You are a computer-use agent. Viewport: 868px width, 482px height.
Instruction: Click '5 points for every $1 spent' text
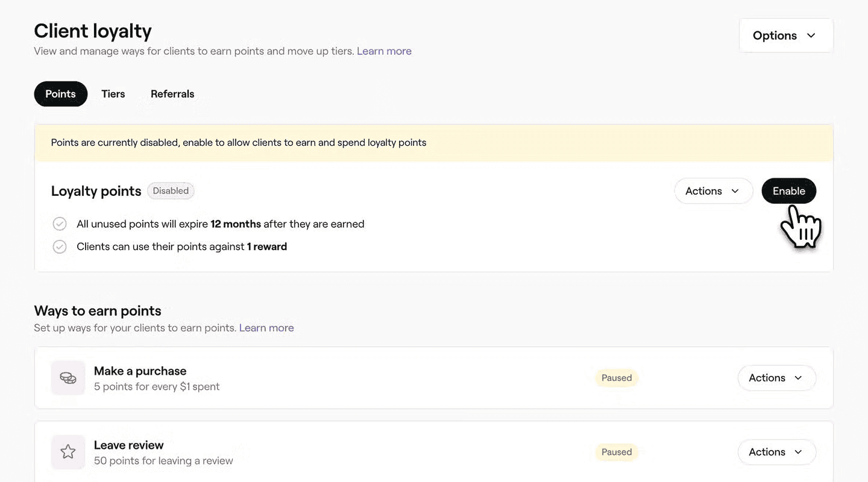point(157,387)
